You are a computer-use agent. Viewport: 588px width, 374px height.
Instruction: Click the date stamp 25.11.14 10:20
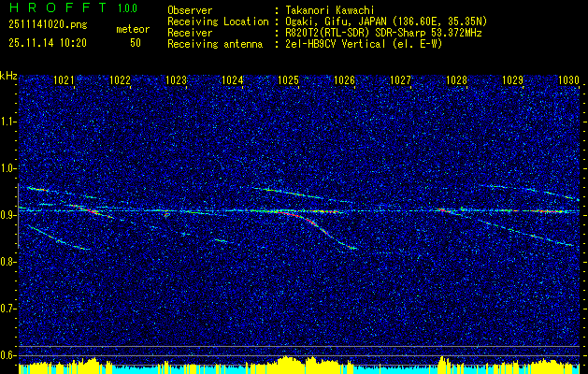point(48,43)
